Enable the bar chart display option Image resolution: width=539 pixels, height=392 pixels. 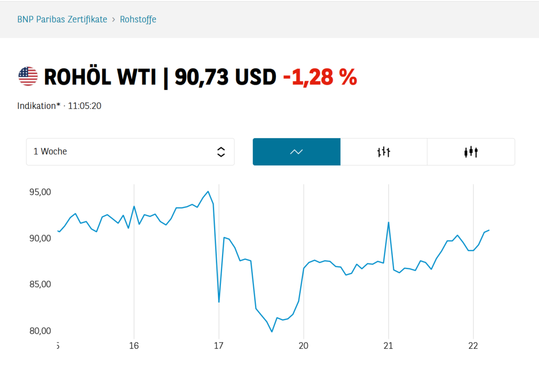click(x=383, y=152)
